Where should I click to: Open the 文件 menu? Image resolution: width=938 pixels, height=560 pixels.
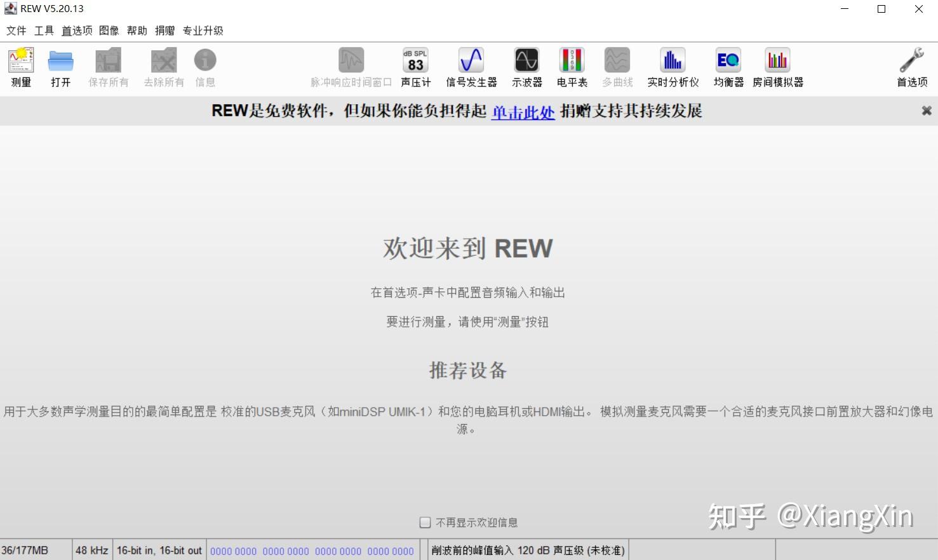[17, 30]
